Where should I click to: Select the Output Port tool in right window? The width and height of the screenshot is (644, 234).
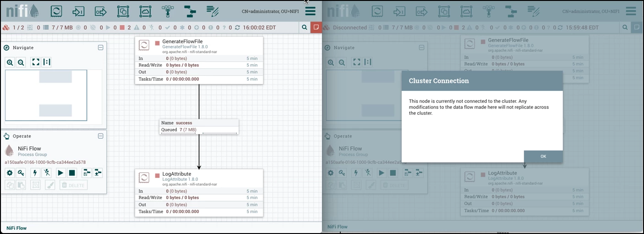[421, 11]
